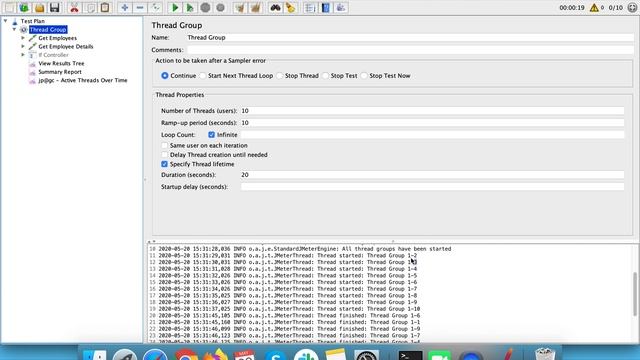The width and height of the screenshot is (640, 360).
Task: Select the Continue radio button
Action: [165, 76]
